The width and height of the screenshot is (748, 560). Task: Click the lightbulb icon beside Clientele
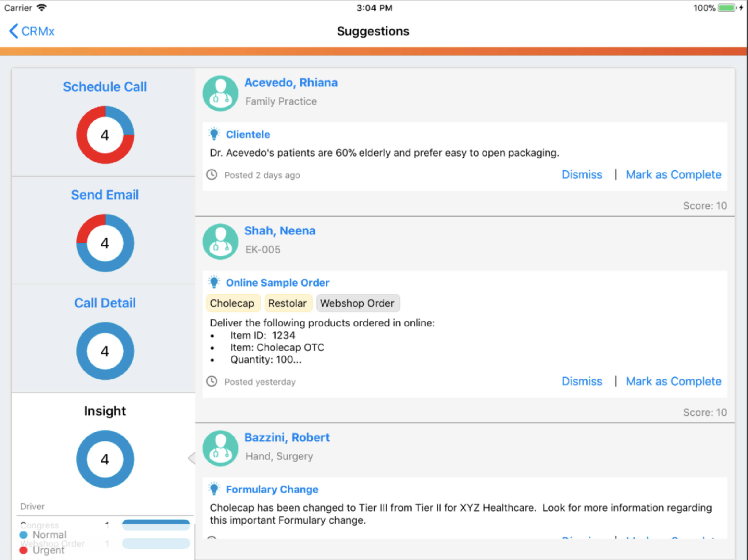pos(214,134)
